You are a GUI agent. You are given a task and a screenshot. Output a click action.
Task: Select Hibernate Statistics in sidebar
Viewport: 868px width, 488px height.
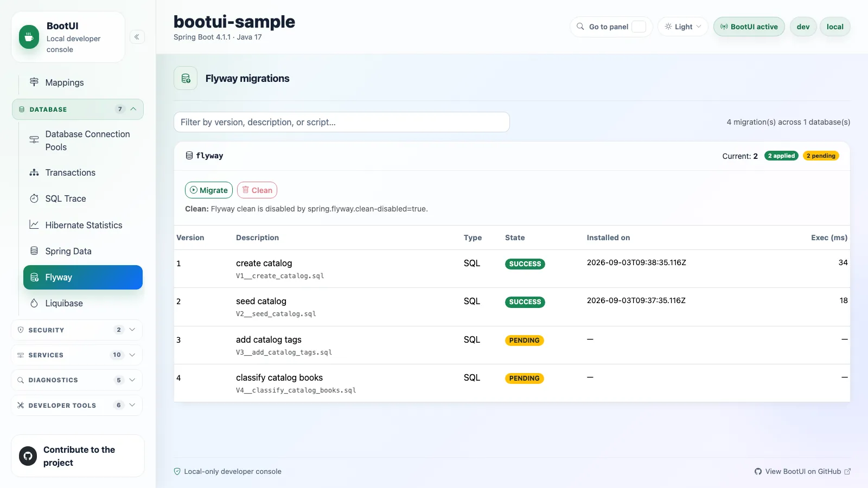(x=83, y=225)
